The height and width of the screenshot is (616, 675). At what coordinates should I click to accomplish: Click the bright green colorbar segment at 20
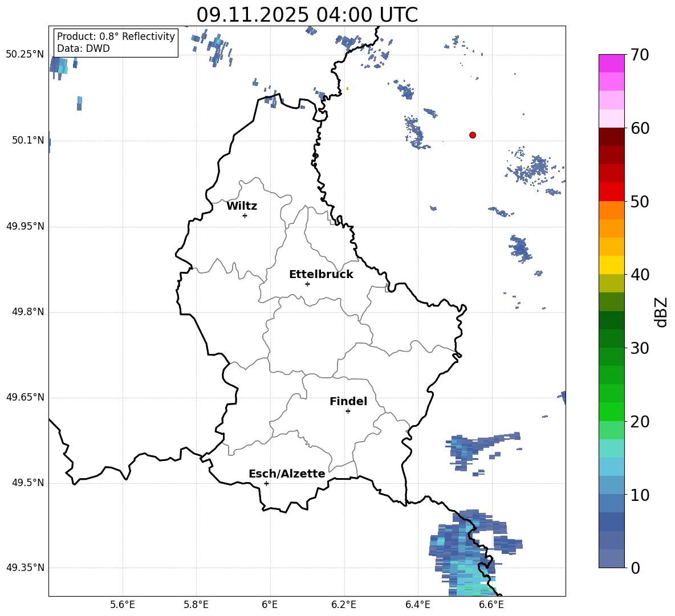611,411
